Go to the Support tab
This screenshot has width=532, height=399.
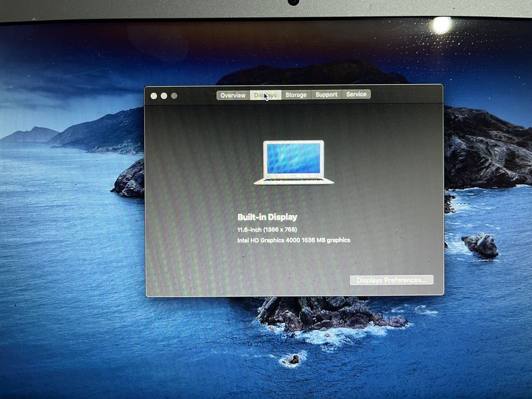pos(326,95)
